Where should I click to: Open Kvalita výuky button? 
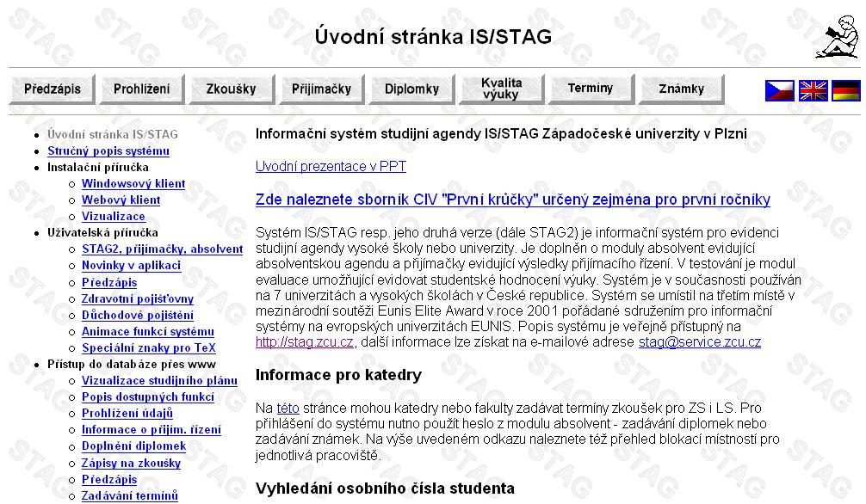502,89
